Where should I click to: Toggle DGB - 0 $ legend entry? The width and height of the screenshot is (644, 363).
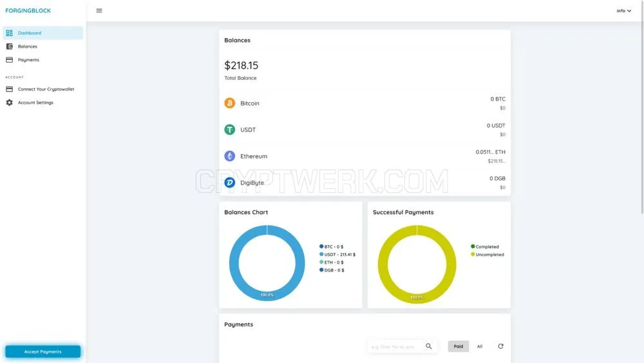point(332,270)
